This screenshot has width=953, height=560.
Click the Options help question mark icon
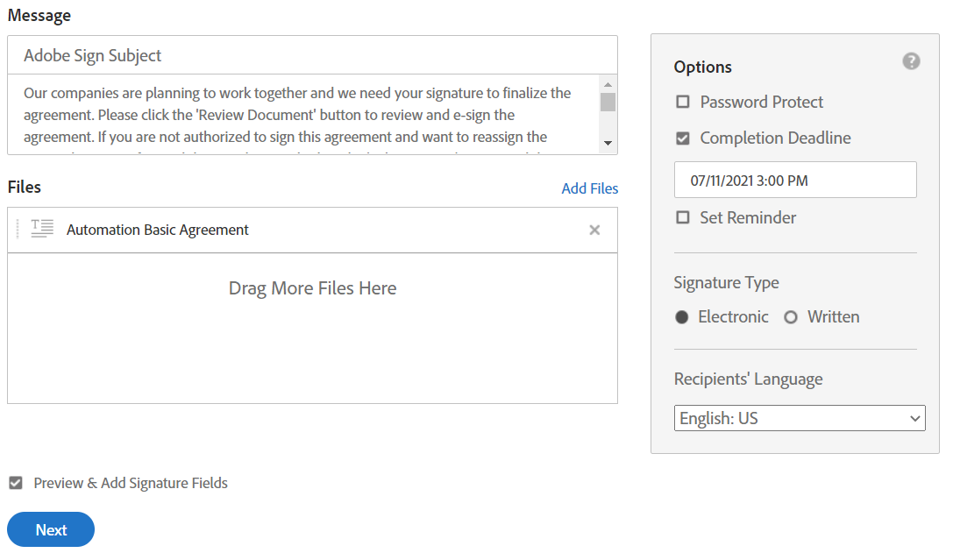tap(911, 61)
